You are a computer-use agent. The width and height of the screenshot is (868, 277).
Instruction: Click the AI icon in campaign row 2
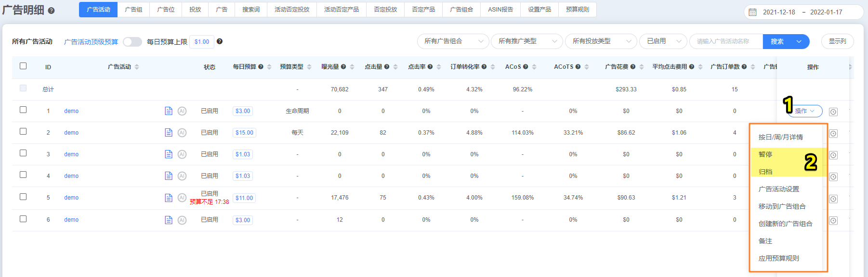tap(182, 133)
